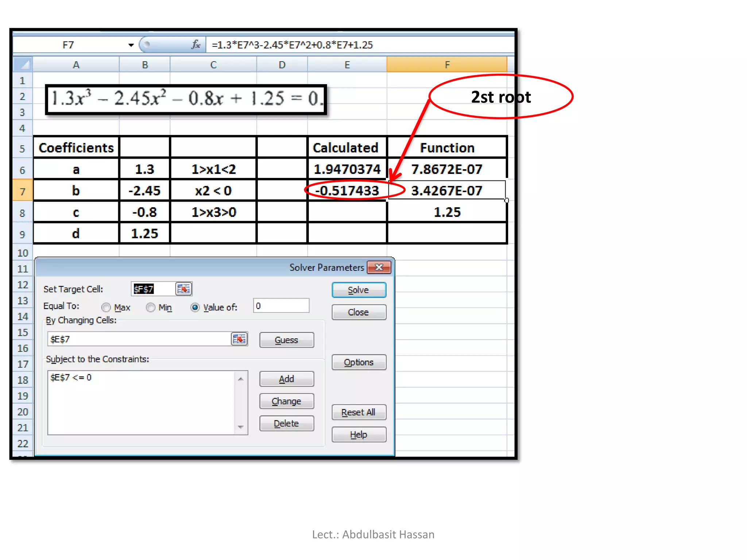Select the Value of radio button

click(x=195, y=307)
